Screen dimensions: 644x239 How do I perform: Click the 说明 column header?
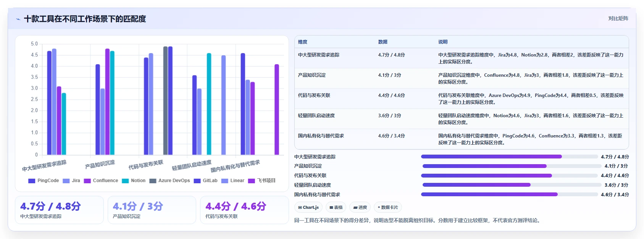[443, 42]
